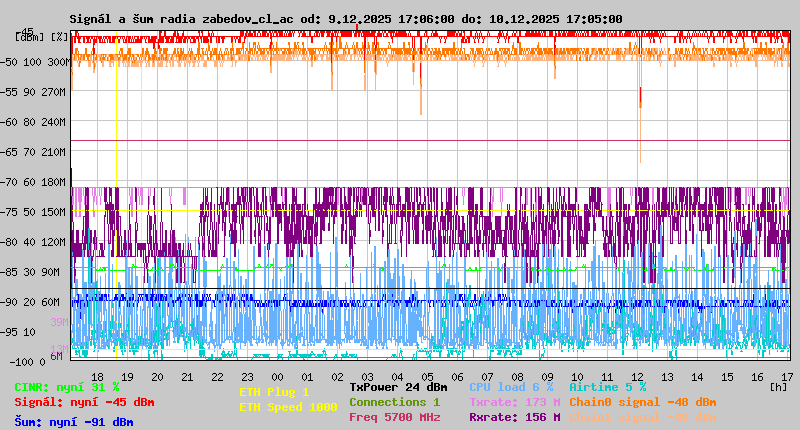This screenshot has height=430, width=800.
Task: Click the yellow 'ETH Plug 1' legend text
Action: [274, 392]
